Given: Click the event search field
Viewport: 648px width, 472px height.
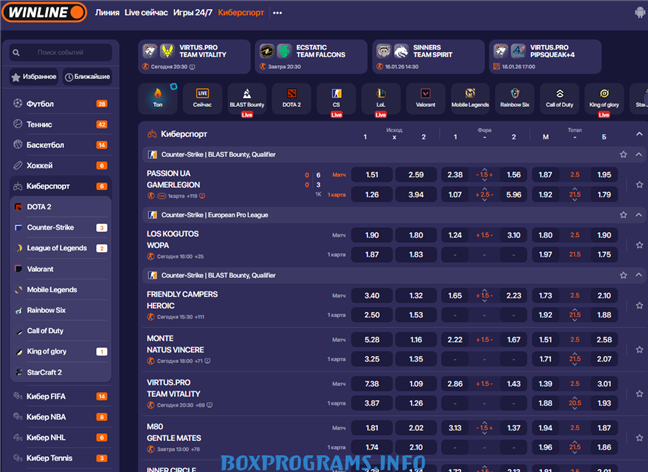Looking at the screenshot, I should pos(65,52).
